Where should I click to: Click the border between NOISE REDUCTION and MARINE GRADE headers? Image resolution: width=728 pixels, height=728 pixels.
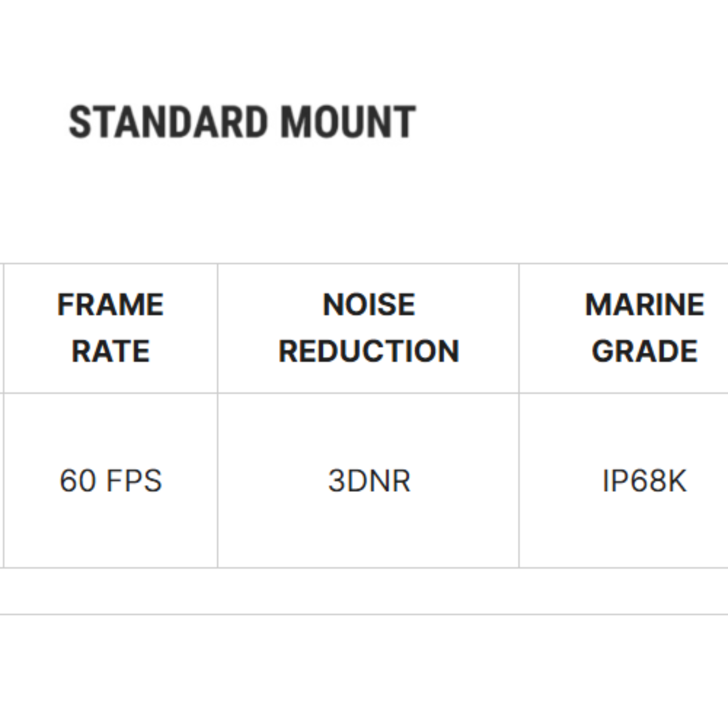(x=519, y=328)
